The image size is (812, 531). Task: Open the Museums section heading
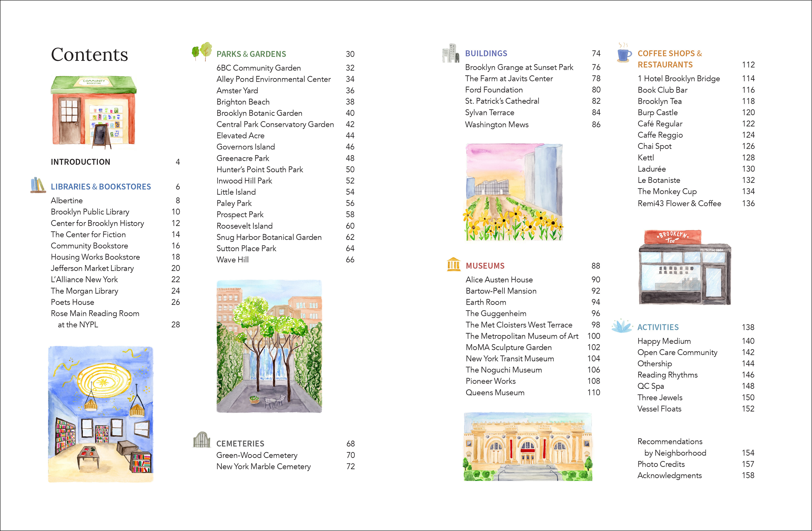coord(485,266)
